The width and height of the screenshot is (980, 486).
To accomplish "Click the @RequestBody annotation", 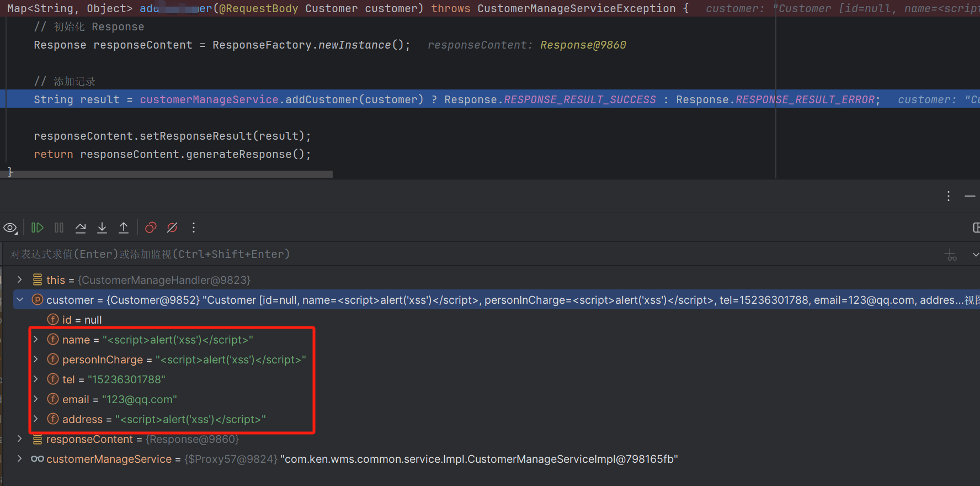I will point(258,8).
